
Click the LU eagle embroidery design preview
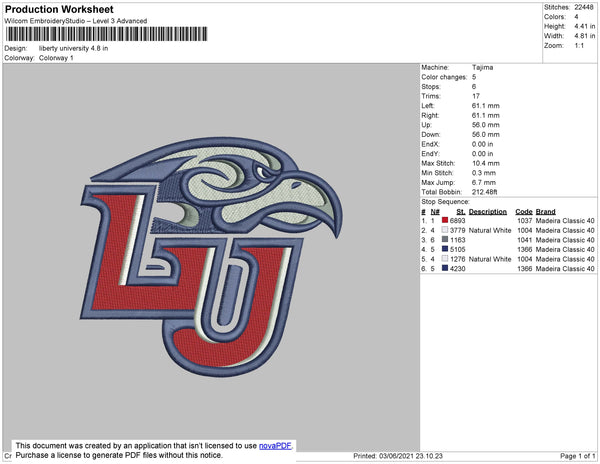211,257
